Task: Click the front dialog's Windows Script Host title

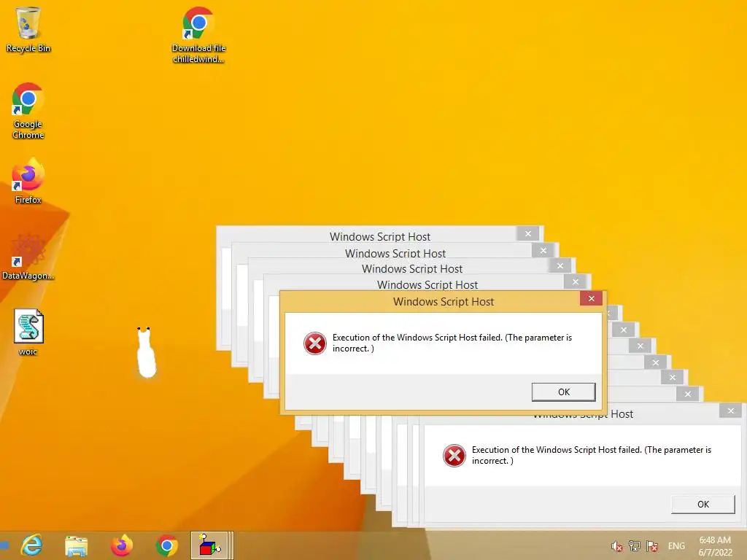Action: click(444, 301)
